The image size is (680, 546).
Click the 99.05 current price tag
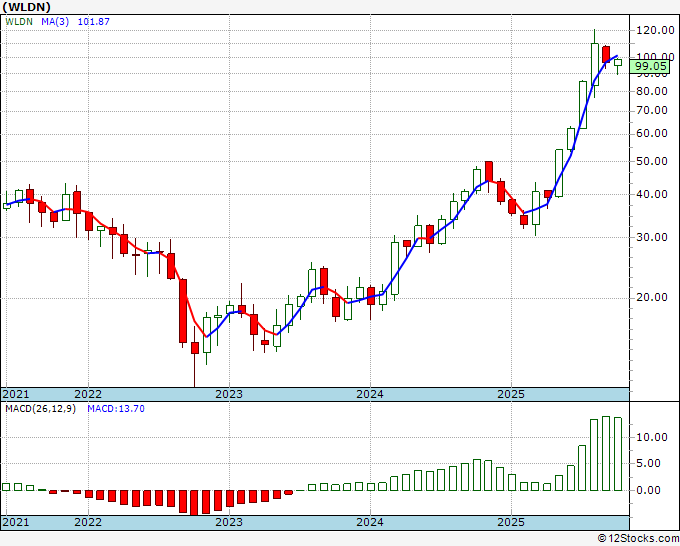pyautogui.click(x=650, y=66)
